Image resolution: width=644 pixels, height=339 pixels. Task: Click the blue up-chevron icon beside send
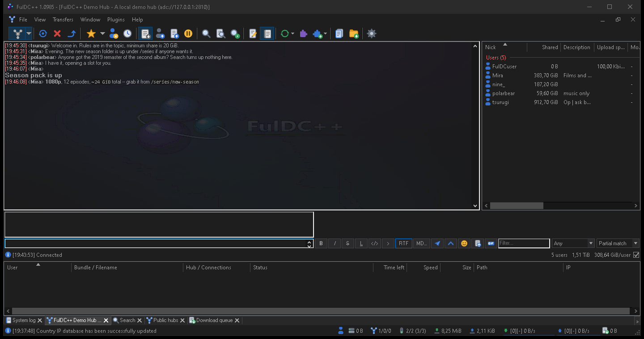coord(451,243)
